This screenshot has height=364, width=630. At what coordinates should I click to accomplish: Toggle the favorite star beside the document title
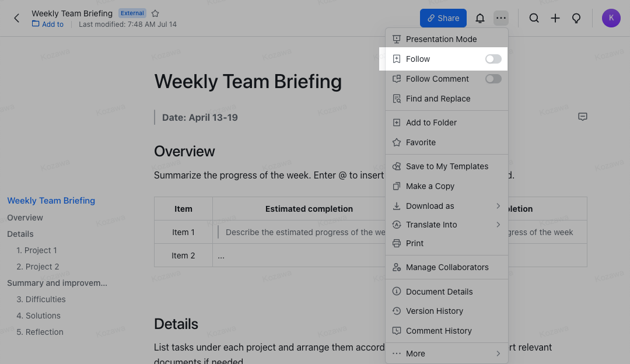tap(155, 13)
